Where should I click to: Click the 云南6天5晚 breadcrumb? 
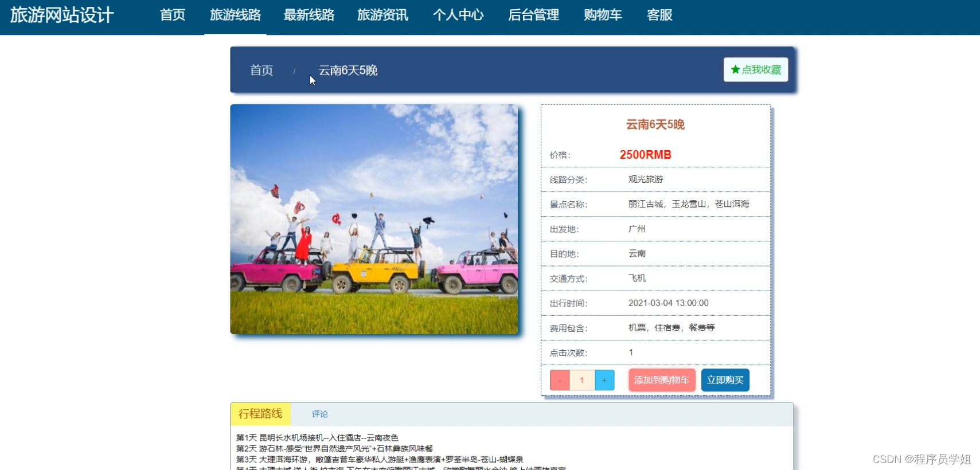click(348, 70)
